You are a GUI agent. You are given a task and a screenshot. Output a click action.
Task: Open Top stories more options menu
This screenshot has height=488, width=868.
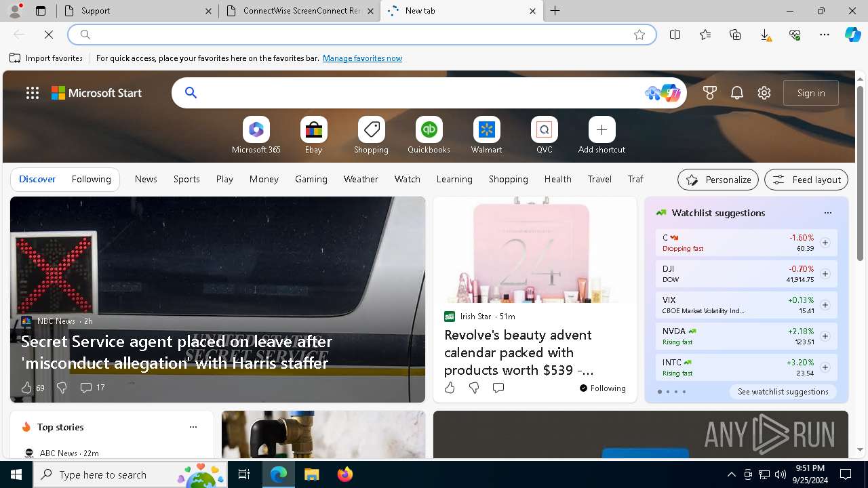193,427
